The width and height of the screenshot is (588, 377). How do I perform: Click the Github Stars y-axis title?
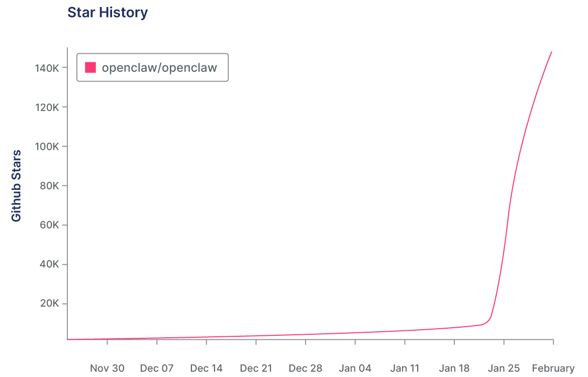click(x=17, y=185)
